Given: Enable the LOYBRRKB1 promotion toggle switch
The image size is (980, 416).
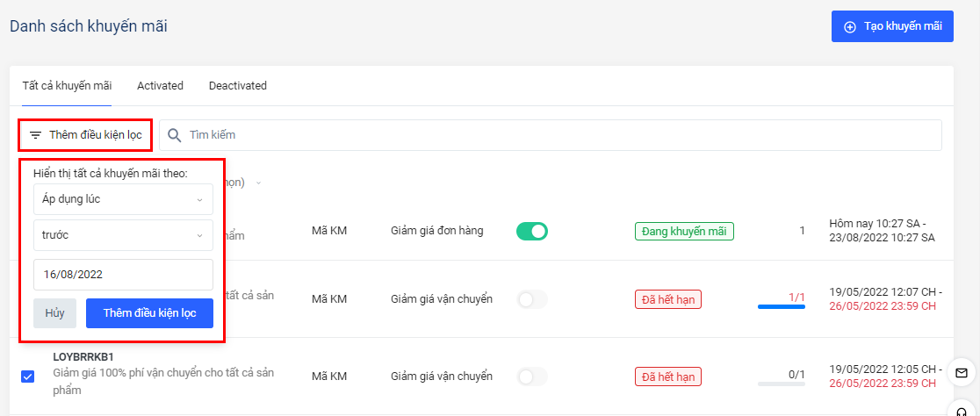Looking at the screenshot, I should pos(531,377).
